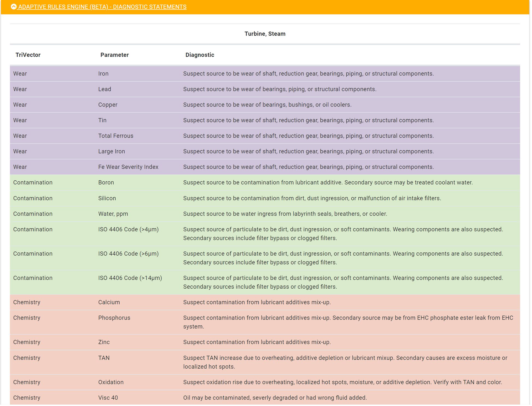Click the Oxidation diagnostic statement

pos(342,382)
